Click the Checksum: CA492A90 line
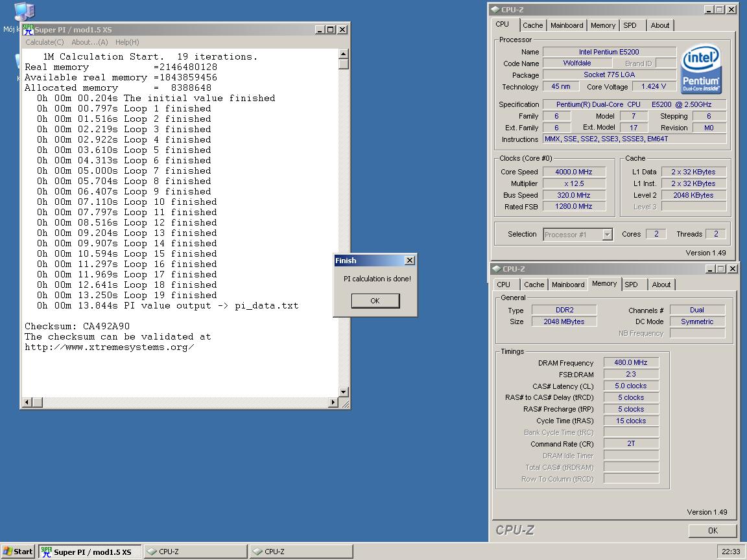This screenshot has height=560, width=747. pos(77,326)
